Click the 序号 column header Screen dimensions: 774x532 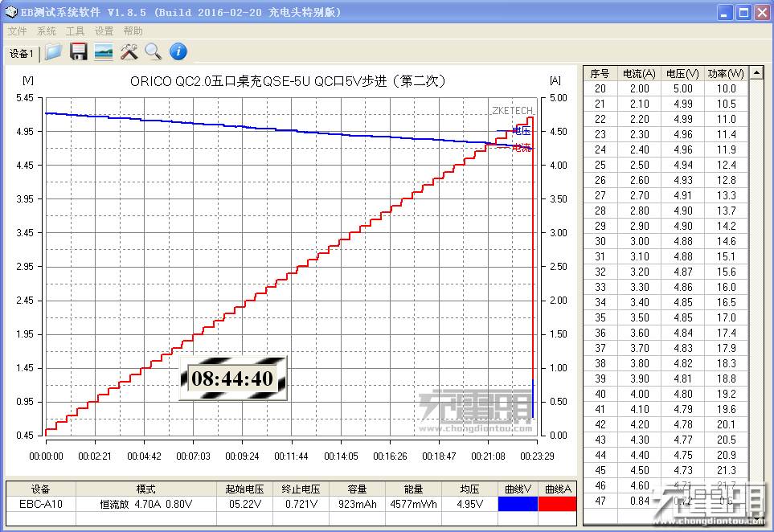tap(600, 74)
